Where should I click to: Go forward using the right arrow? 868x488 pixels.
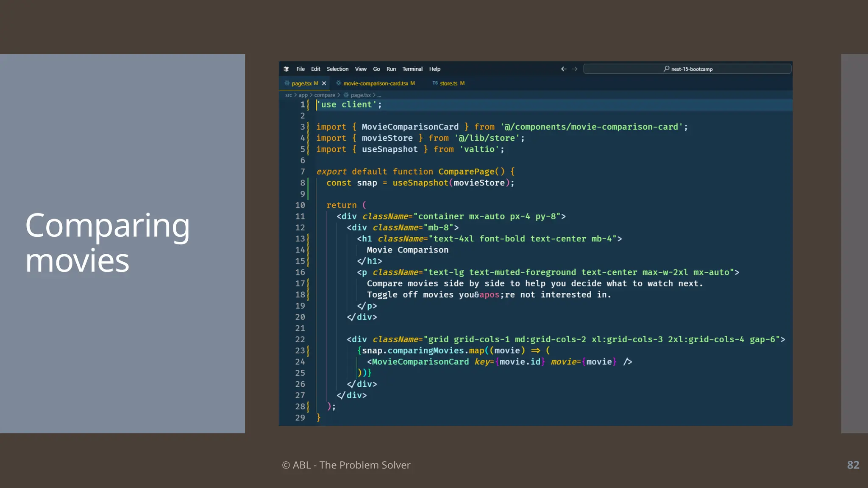tap(575, 69)
